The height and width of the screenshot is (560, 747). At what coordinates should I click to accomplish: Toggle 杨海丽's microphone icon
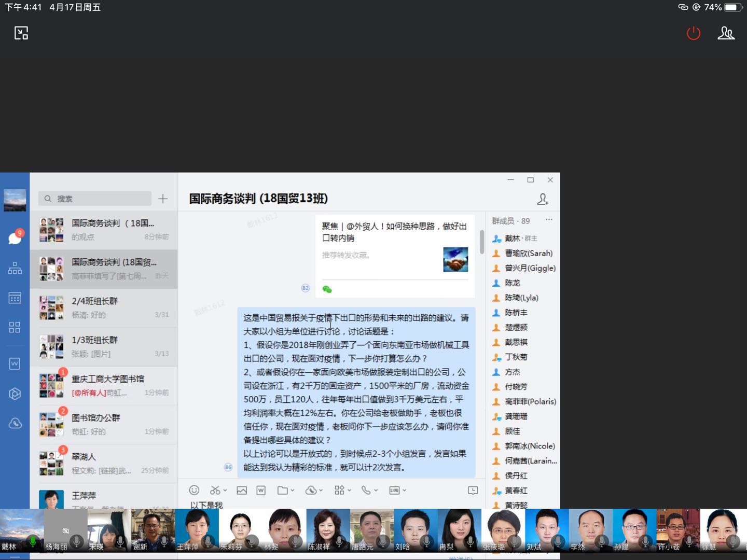coord(77,541)
